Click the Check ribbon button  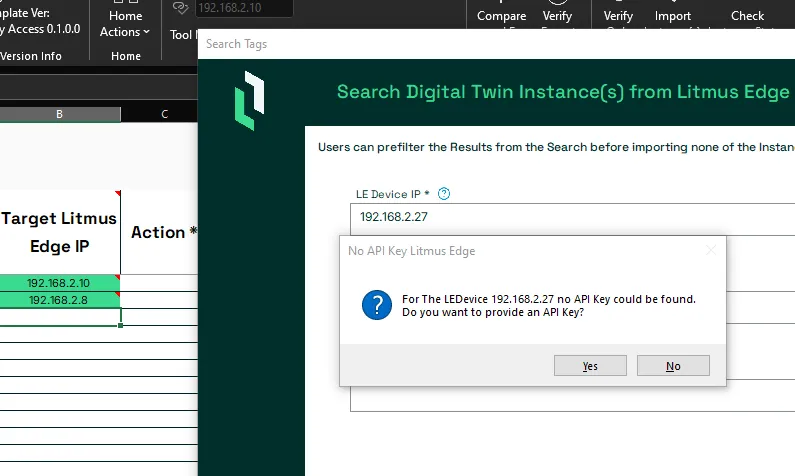(747, 16)
